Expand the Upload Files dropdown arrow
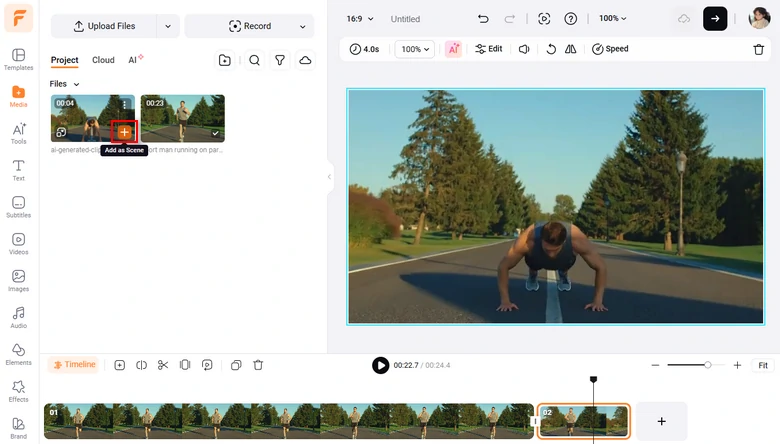The image size is (780, 444). (x=168, y=26)
